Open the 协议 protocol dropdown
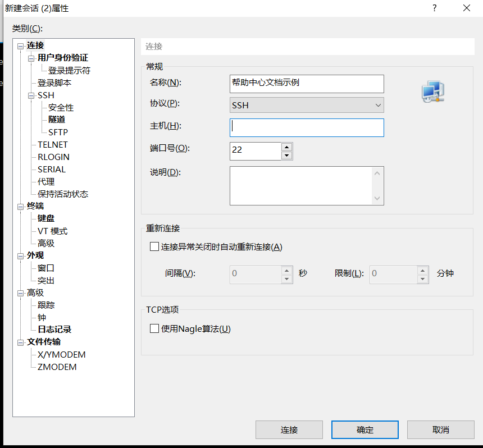This screenshot has width=483, height=448. [378, 105]
